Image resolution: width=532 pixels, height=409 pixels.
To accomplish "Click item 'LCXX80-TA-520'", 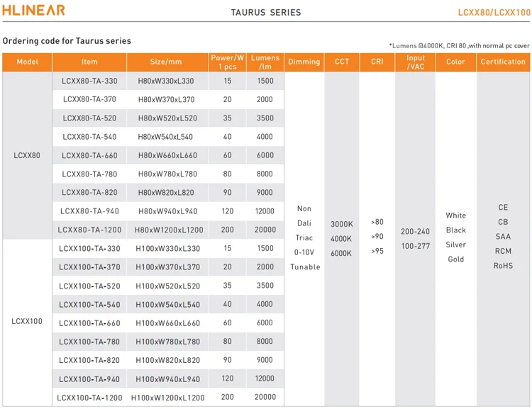I will pos(89,118).
